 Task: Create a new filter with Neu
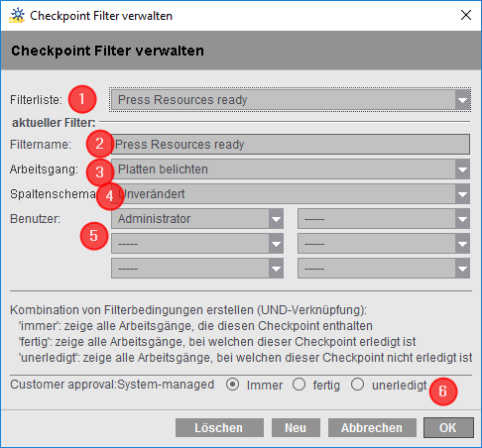point(296,428)
